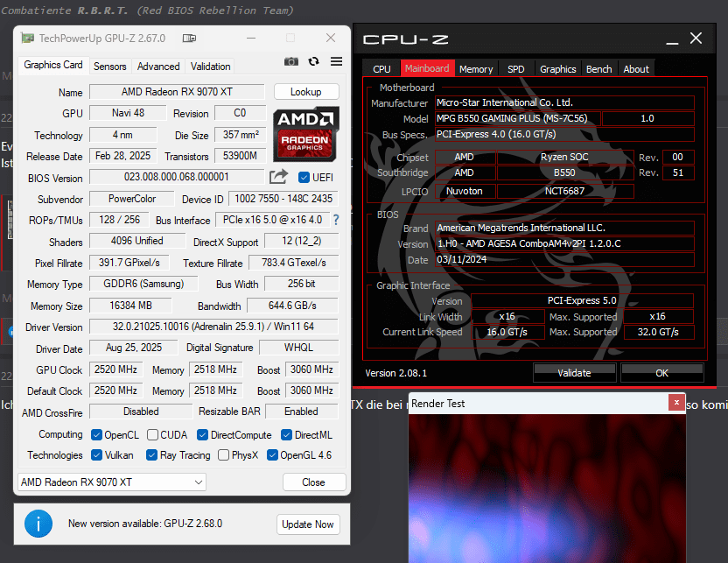The height and width of the screenshot is (563, 728).
Task: Click the Subvendor value PowerColor
Action: pyautogui.click(x=132, y=199)
